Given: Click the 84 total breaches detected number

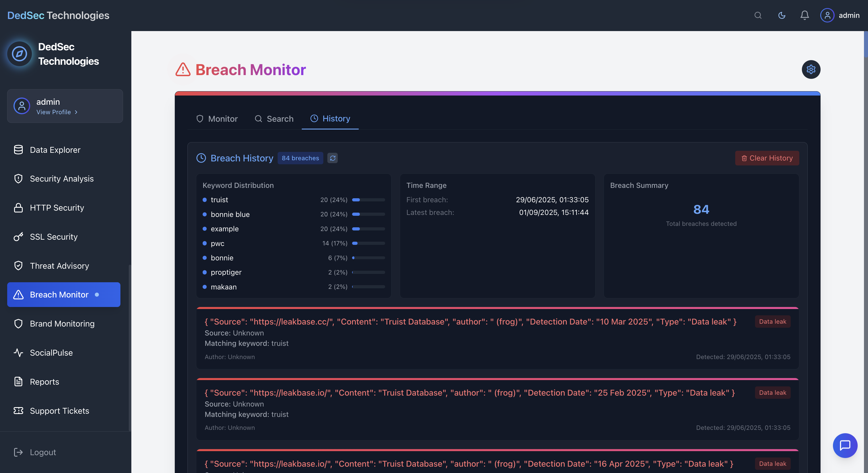Looking at the screenshot, I should (x=701, y=209).
